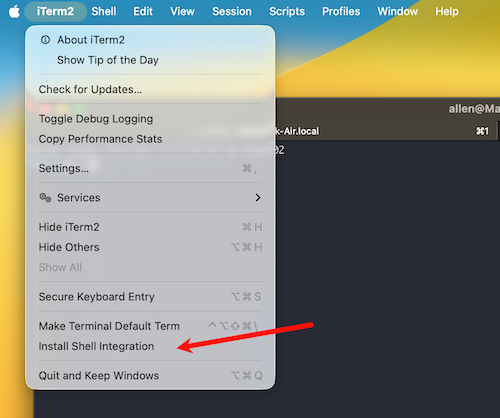Image resolution: width=500 pixels, height=418 pixels.
Task: Open the Profiles menu
Action: tap(341, 12)
